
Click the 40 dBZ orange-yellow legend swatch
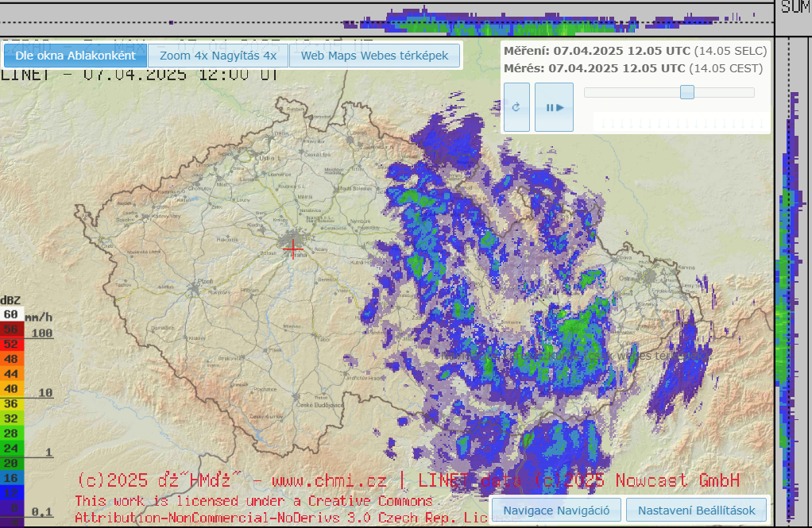(x=11, y=389)
